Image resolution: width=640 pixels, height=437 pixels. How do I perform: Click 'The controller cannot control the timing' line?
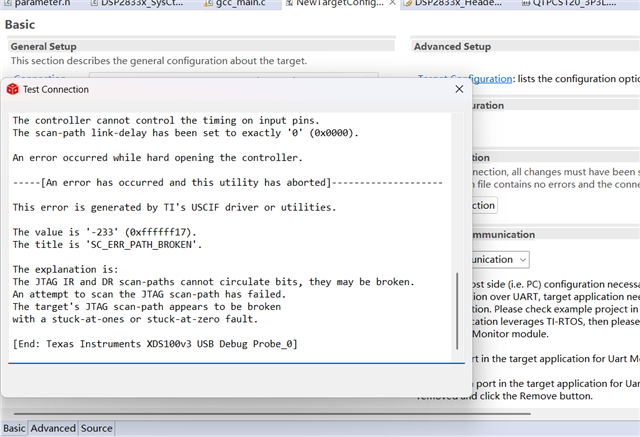[166, 120]
